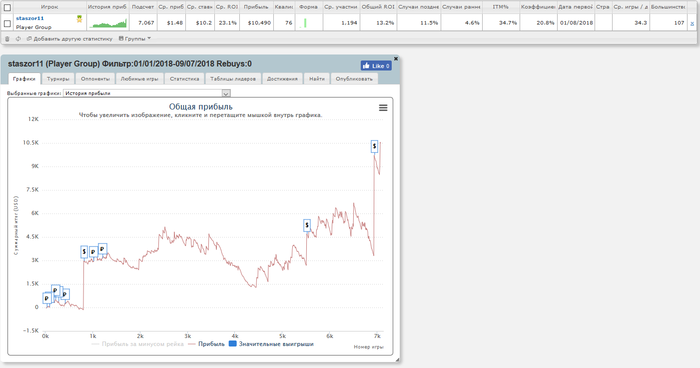Switch to the Графики tab
The width and height of the screenshot is (700, 368).
coord(24,79)
